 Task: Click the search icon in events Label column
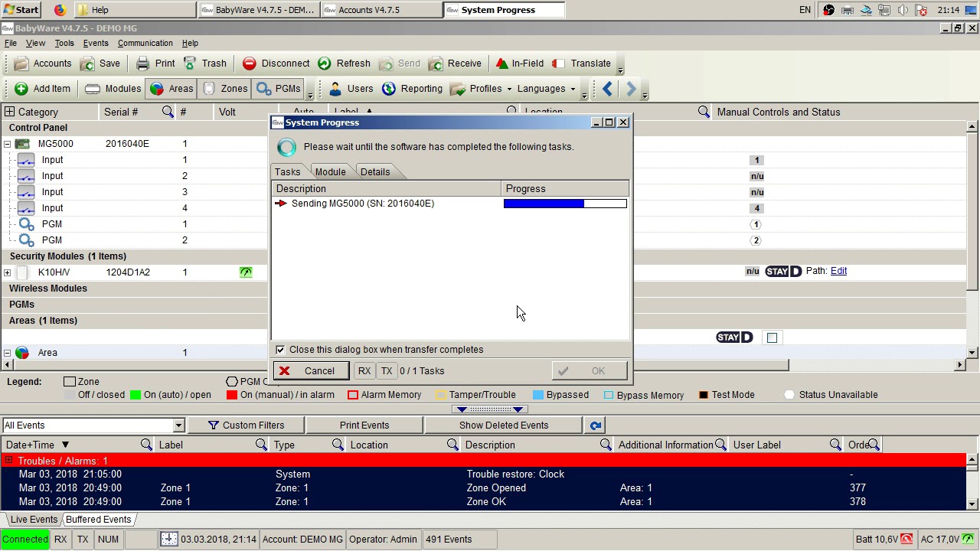coord(261,445)
